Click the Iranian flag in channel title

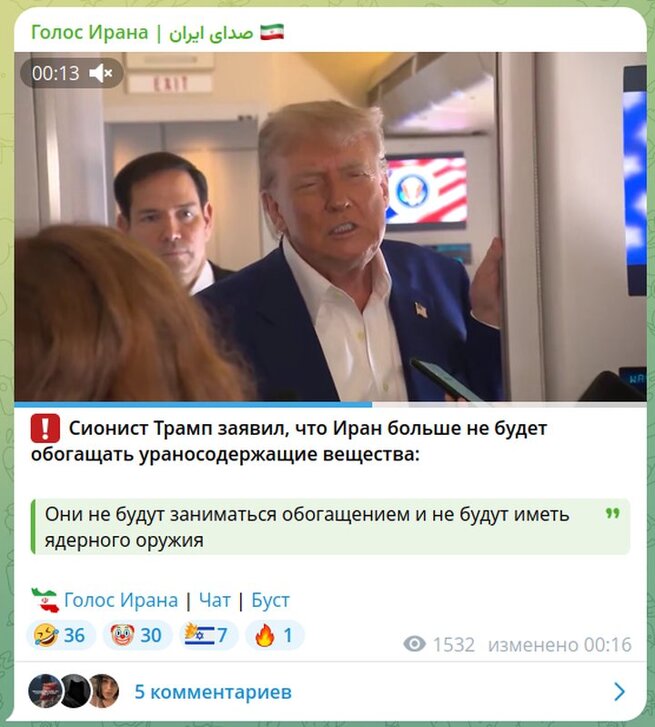[272, 32]
